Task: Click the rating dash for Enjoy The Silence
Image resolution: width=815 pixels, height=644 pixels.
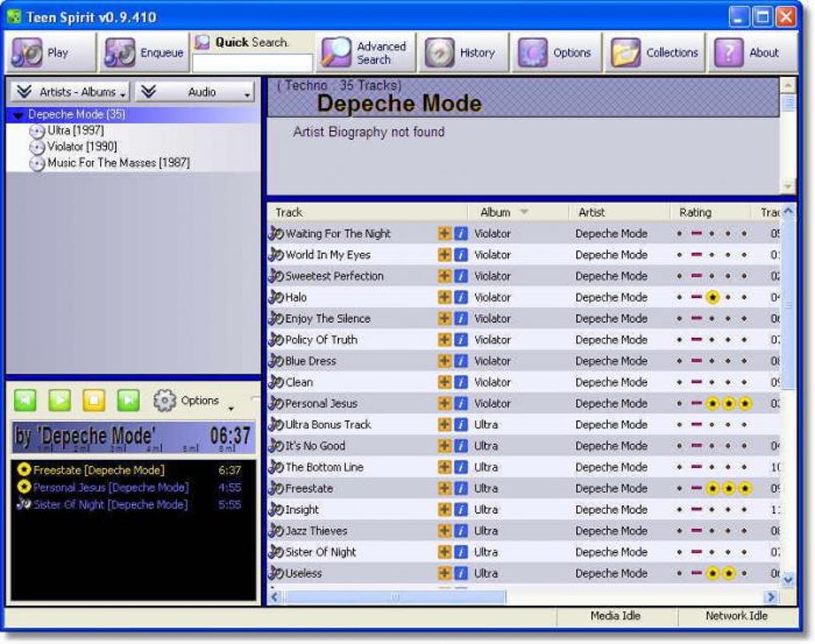Action: (697, 318)
